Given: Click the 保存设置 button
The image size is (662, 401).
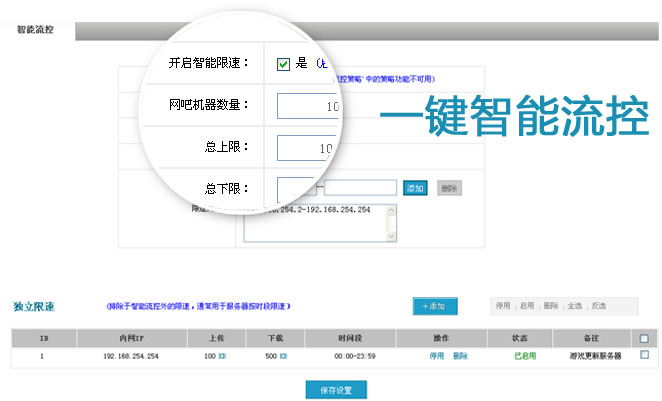Looking at the screenshot, I should coord(336,389).
